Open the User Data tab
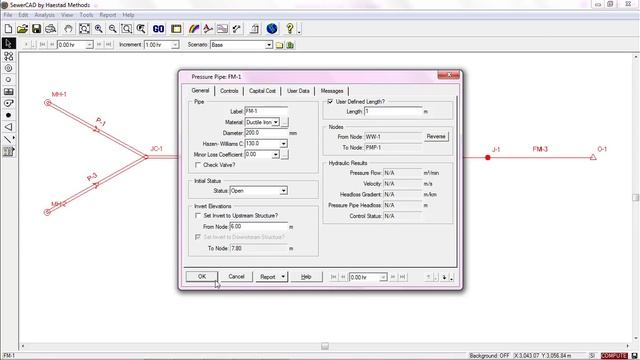 pos(298,91)
